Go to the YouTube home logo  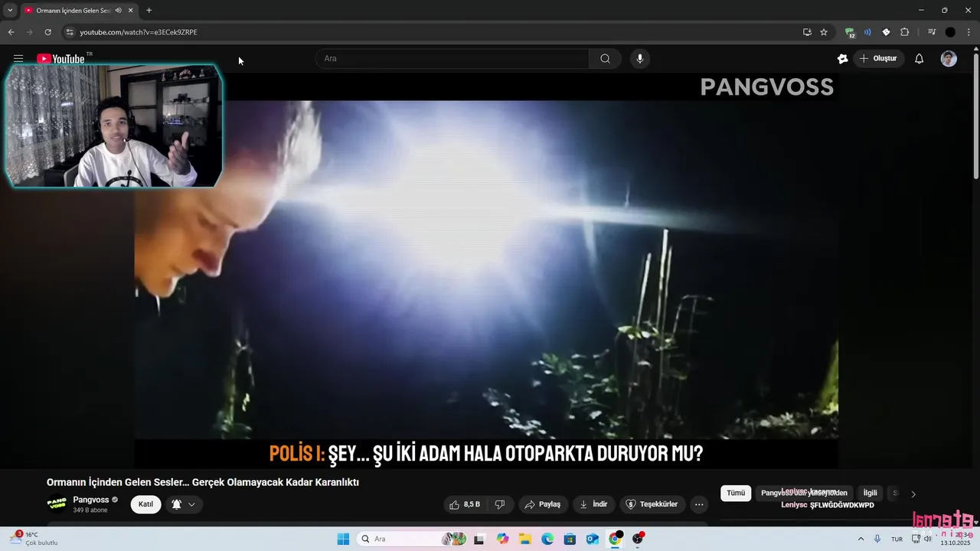pyautogui.click(x=60, y=59)
